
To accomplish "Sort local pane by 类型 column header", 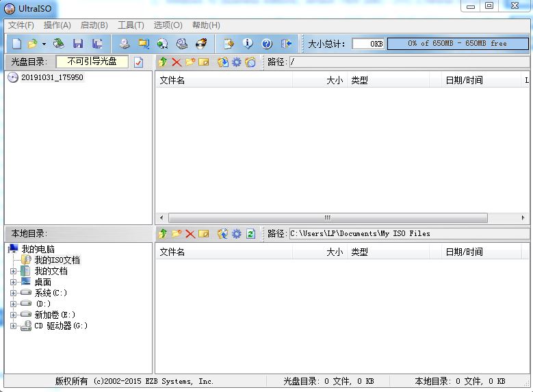I will tap(388, 252).
